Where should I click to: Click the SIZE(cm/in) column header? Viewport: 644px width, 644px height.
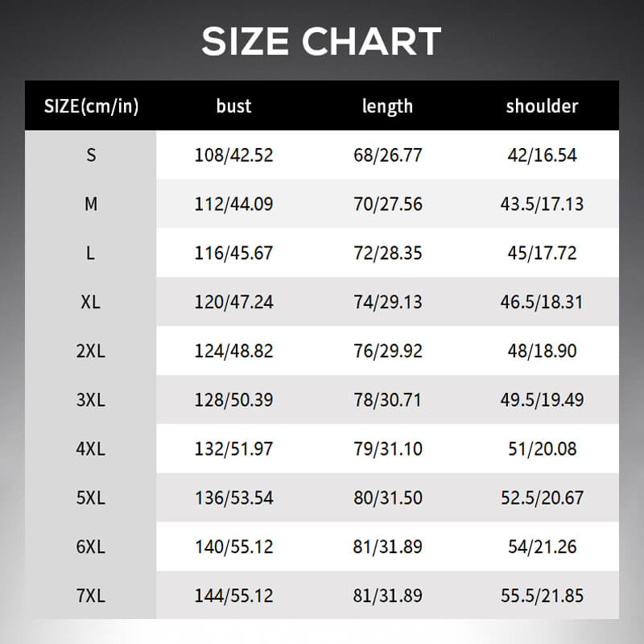click(91, 106)
